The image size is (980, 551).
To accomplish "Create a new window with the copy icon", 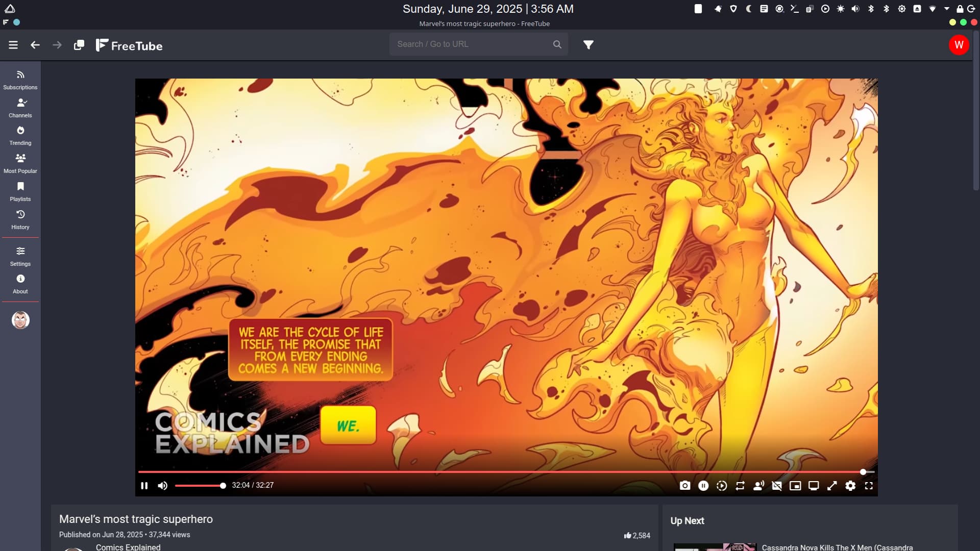I will click(79, 45).
